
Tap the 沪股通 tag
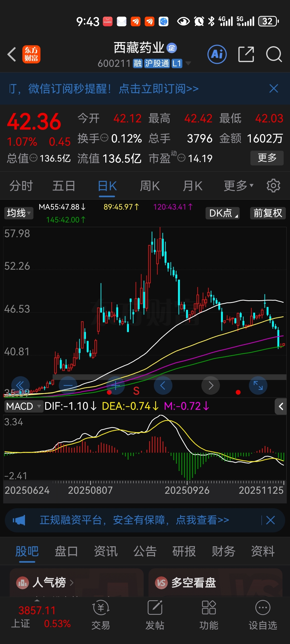pos(157,64)
